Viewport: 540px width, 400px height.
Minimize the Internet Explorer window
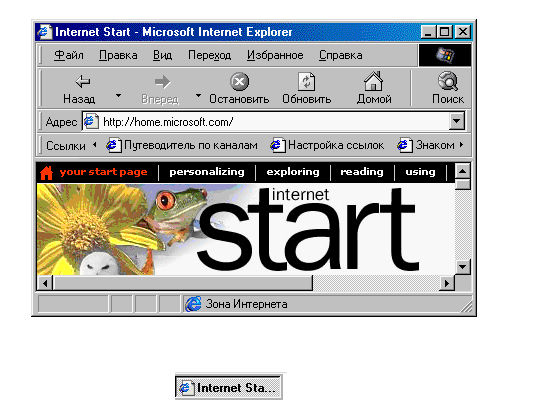pyautogui.click(x=428, y=32)
